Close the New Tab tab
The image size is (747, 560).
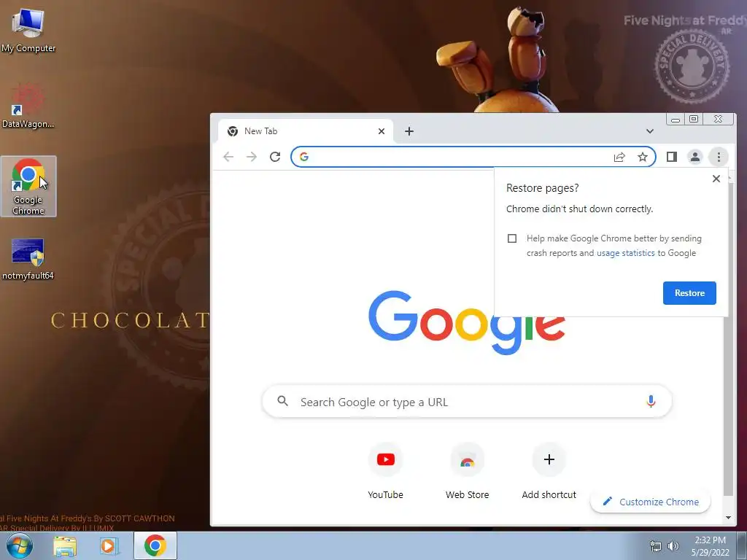tap(381, 131)
